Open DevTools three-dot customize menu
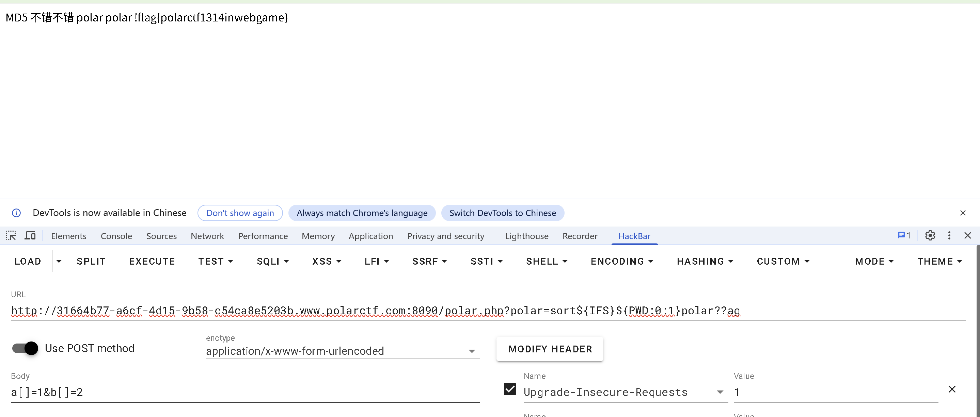This screenshot has width=980, height=417. [949, 236]
